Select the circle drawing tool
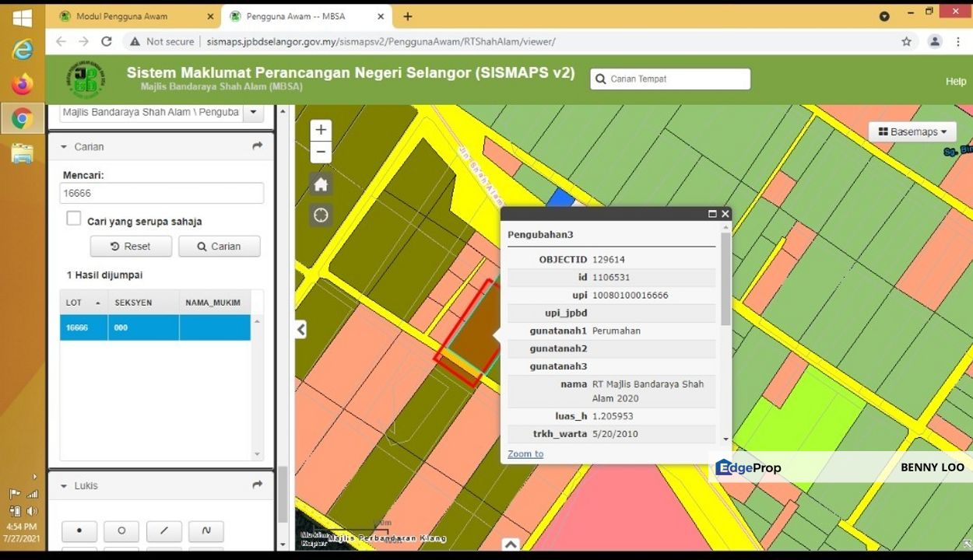 (x=121, y=531)
